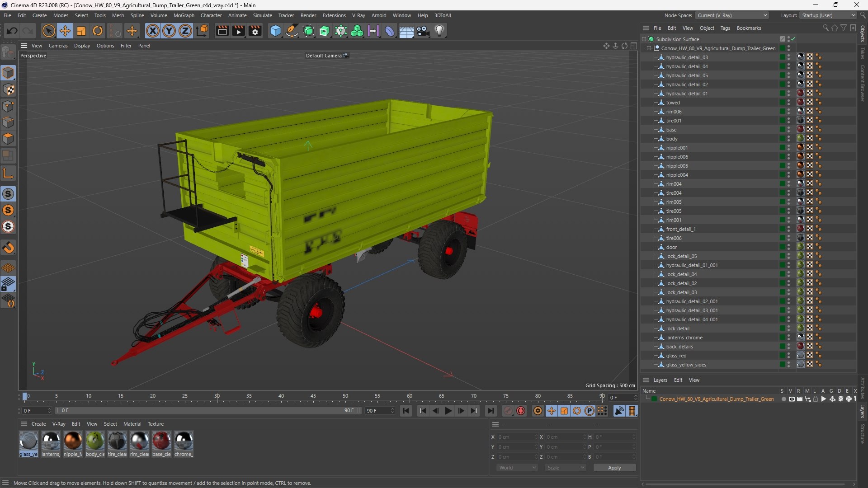The width and height of the screenshot is (868, 488).
Task: Open material manager hamburger menu
Action: click(24, 424)
